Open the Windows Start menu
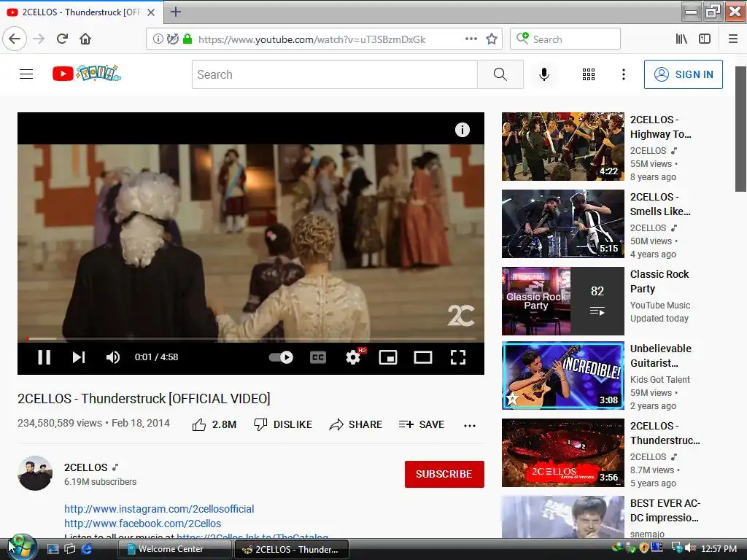The image size is (747, 560). (x=21, y=547)
